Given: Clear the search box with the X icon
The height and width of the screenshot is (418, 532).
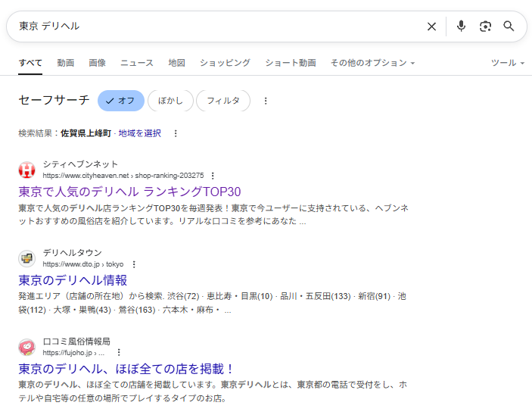Looking at the screenshot, I should click(431, 27).
